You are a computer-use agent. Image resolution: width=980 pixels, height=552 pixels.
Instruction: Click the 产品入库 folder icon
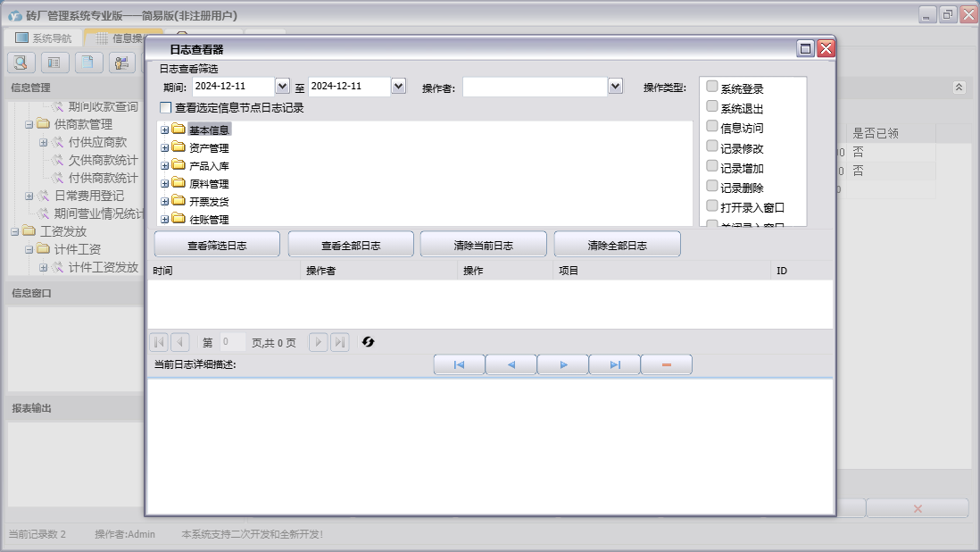[x=179, y=165]
